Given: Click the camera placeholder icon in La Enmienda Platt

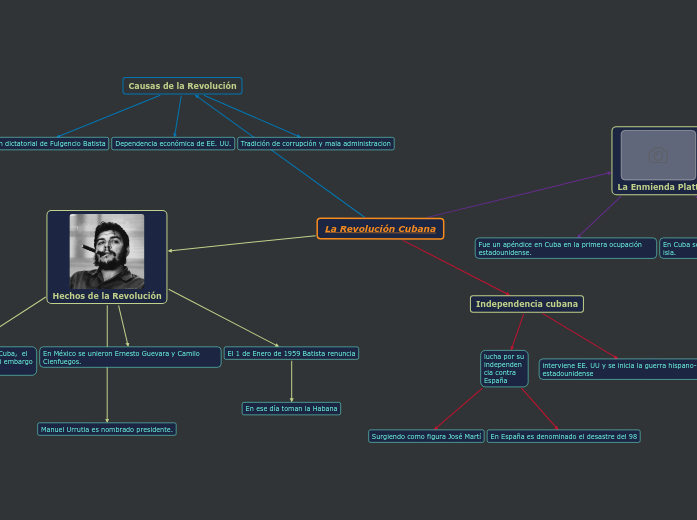Looking at the screenshot, I should click(657, 155).
